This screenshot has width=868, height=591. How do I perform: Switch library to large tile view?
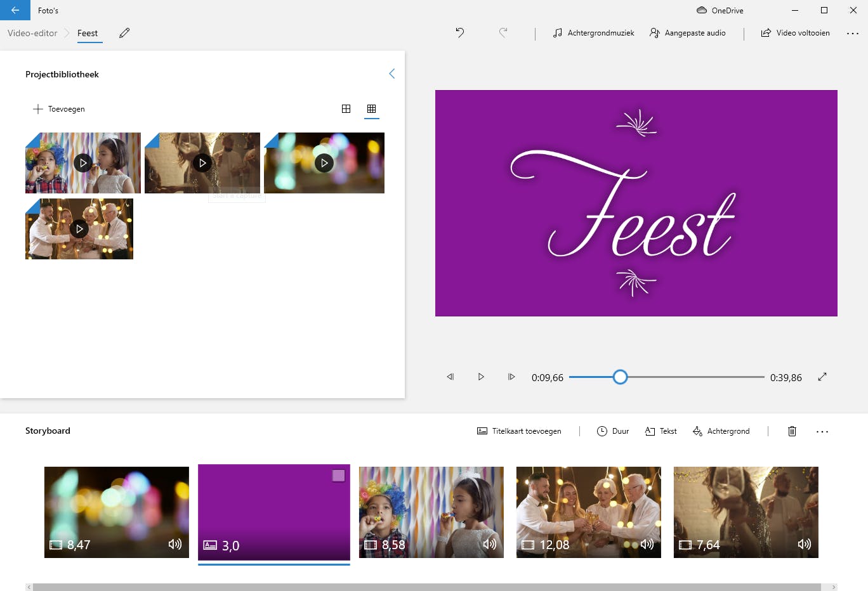click(x=346, y=109)
